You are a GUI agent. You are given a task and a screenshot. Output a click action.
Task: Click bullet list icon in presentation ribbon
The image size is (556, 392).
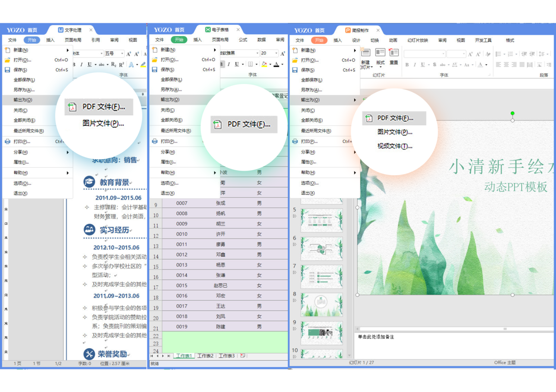498,54
